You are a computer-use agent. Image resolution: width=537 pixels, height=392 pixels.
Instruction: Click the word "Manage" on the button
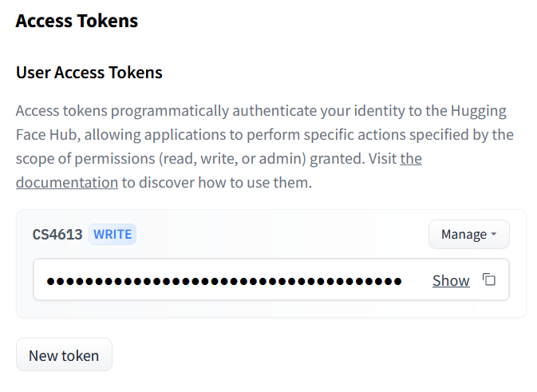pyautogui.click(x=464, y=234)
